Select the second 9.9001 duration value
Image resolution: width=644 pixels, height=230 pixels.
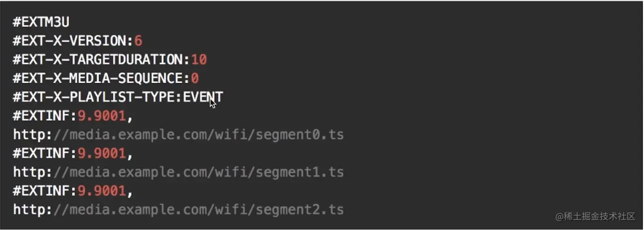[102, 153]
